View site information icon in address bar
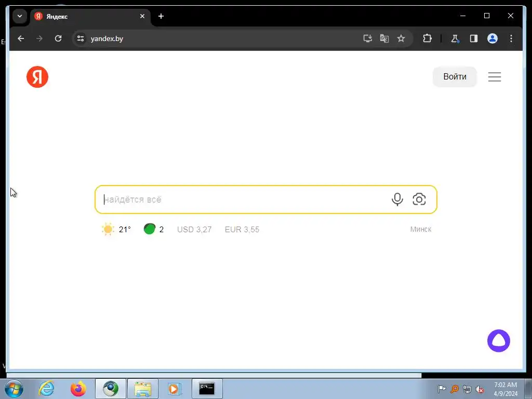Screen dimensions: 532x399 (x=81, y=38)
